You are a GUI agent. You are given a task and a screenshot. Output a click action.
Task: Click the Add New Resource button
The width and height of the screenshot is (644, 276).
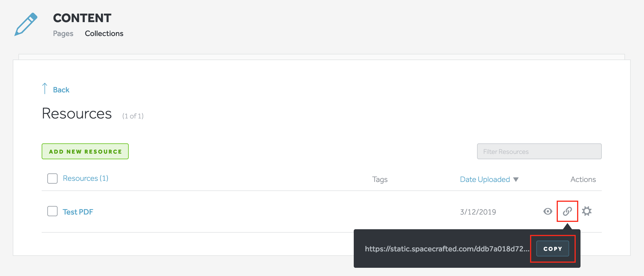tap(85, 151)
